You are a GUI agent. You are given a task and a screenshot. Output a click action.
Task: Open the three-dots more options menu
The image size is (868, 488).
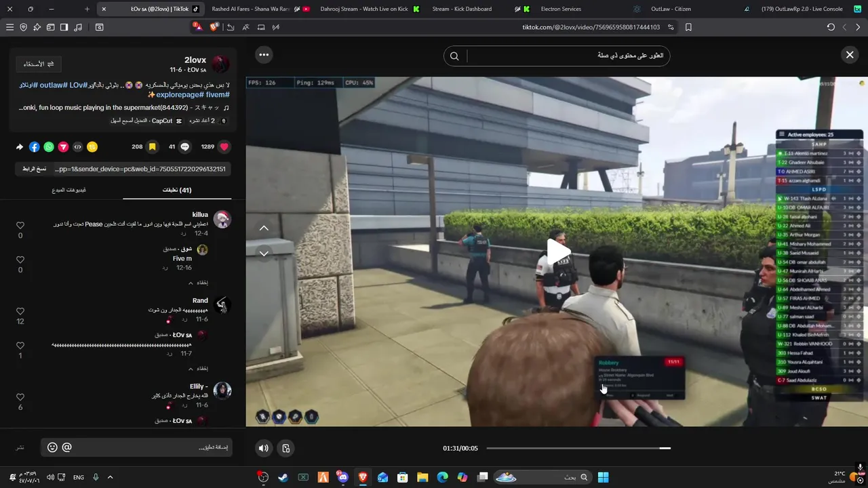(x=264, y=55)
